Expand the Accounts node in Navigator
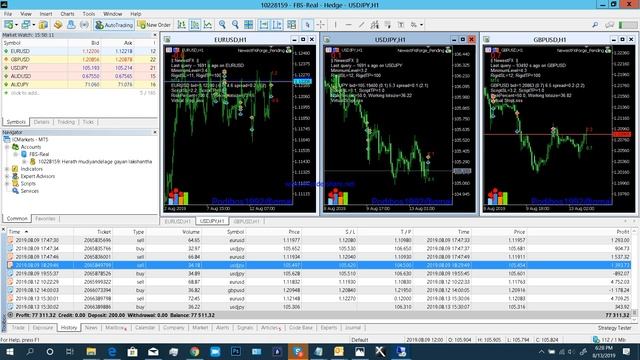This screenshot has width=640, height=360. (7, 147)
